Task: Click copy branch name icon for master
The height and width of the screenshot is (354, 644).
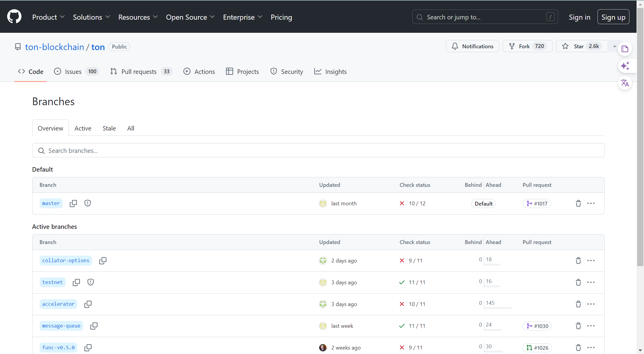Action: (73, 203)
